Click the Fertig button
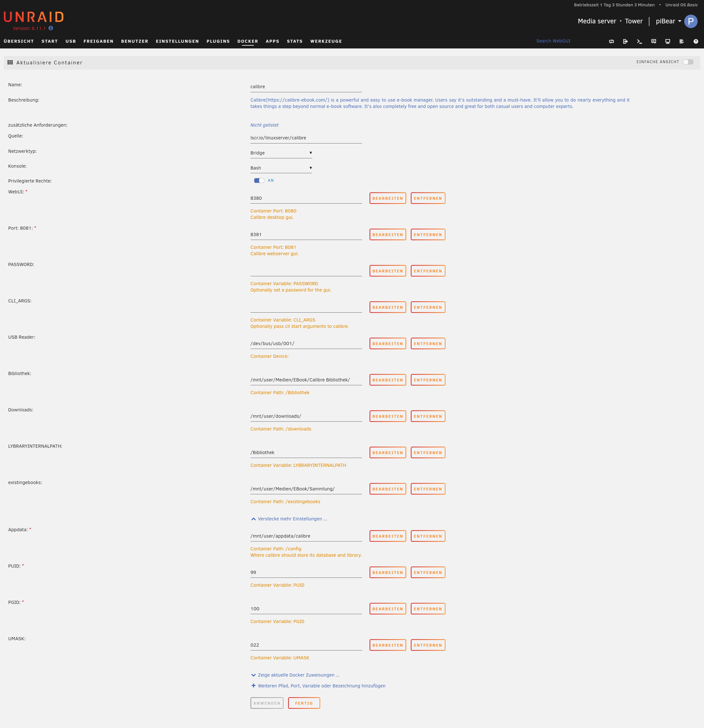Viewport: 704px width, 728px height. click(x=304, y=703)
